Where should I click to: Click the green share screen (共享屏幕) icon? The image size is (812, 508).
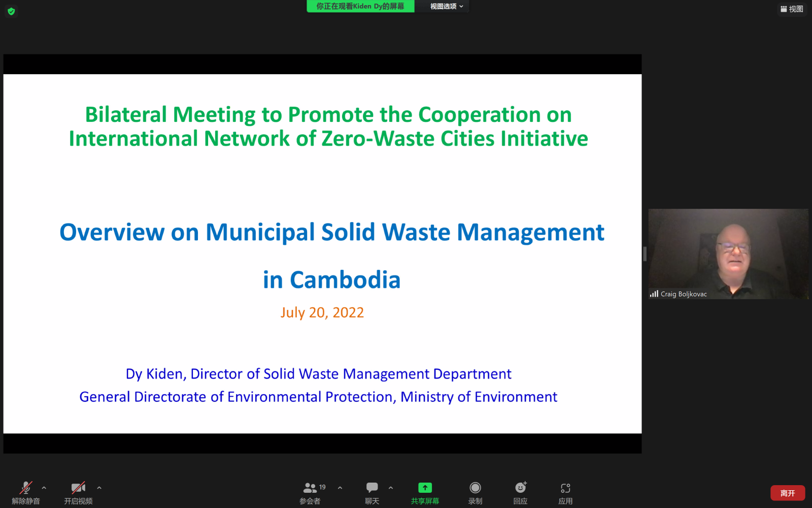coord(425,488)
